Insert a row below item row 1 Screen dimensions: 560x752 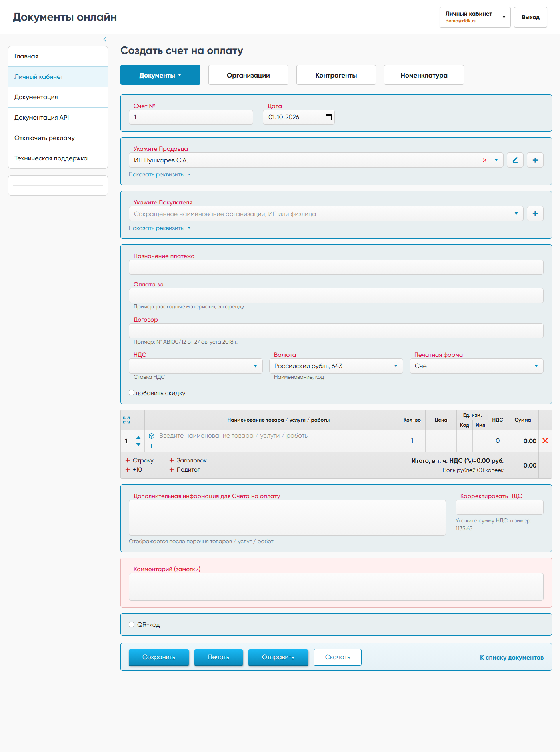pyautogui.click(x=152, y=446)
